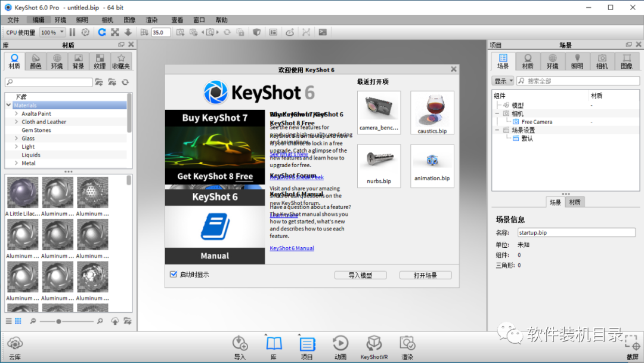This screenshot has width=644, height=363.
Task: Switch to the lower 材质 tab
Action: (x=575, y=202)
